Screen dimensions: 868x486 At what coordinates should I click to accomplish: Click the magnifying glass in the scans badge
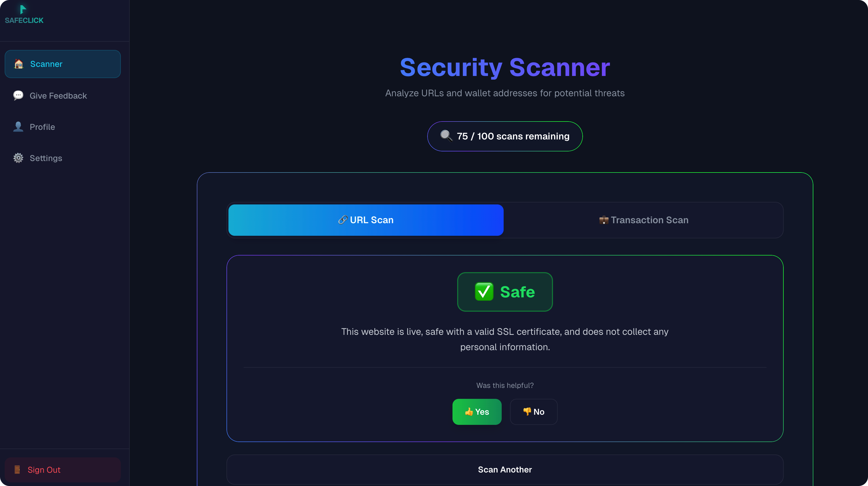coord(446,136)
